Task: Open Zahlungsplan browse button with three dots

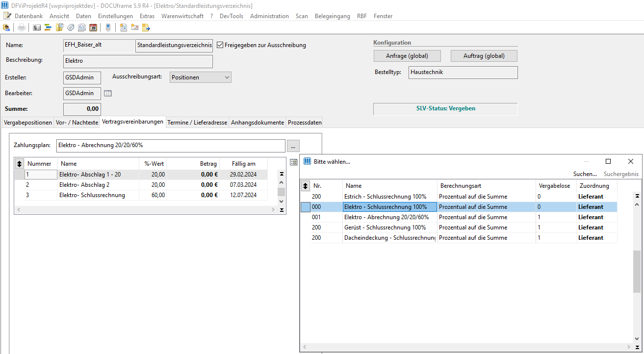Action: [x=293, y=146]
